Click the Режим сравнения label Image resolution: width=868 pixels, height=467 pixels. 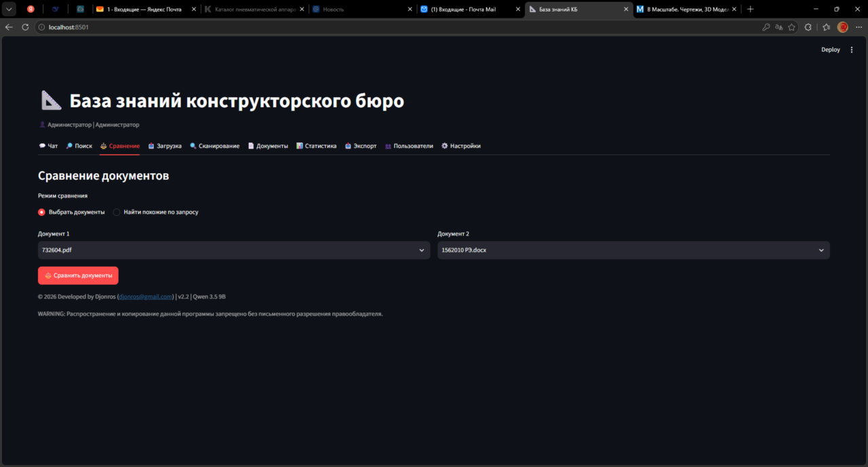[x=62, y=195]
